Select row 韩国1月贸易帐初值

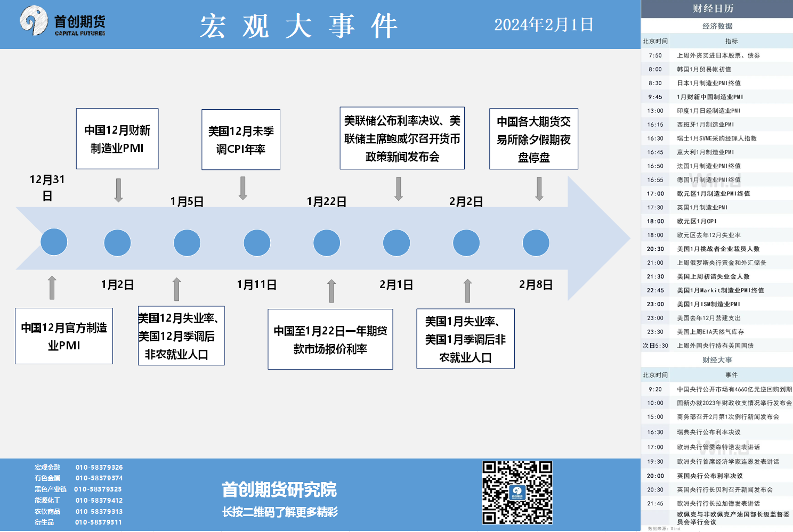click(x=717, y=69)
